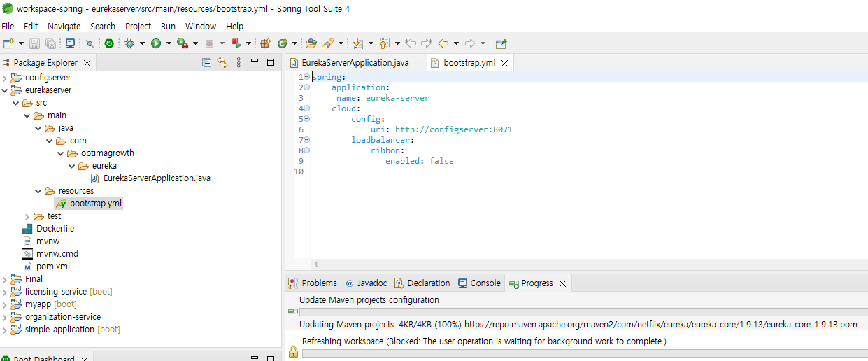Close the Progress view tab
Screen dimensions: 868x361
(x=562, y=283)
